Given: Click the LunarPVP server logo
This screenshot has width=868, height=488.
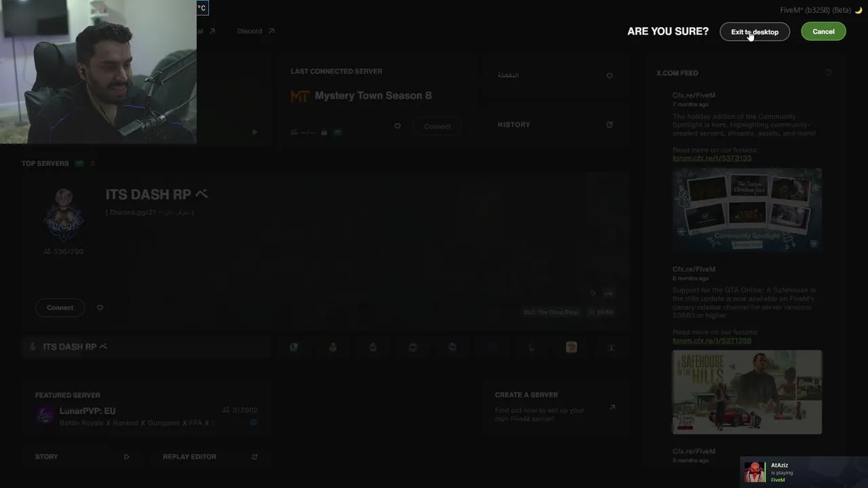Looking at the screenshot, I should pos(45,415).
